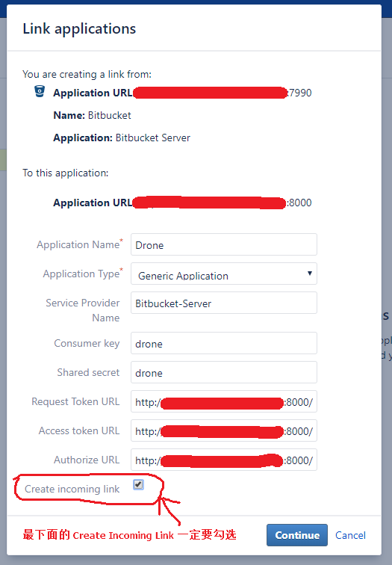Screen dimensions: 392x565
Task: Click the 'Link applications' dialog title
Action: click(x=79, y=29)
